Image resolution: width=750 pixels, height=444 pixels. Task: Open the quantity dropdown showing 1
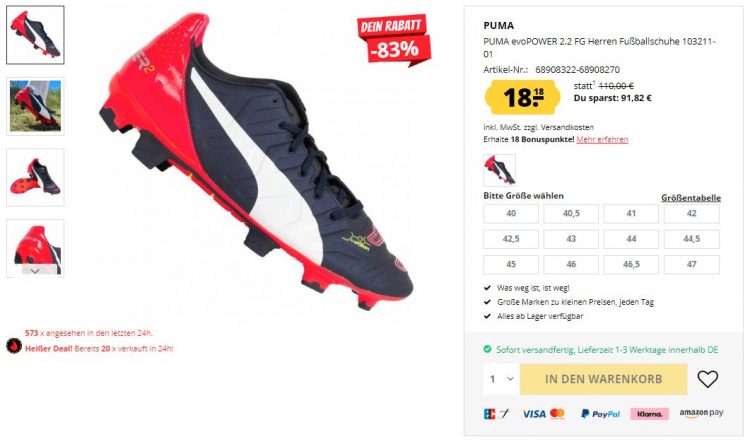(x=501, y=379)
